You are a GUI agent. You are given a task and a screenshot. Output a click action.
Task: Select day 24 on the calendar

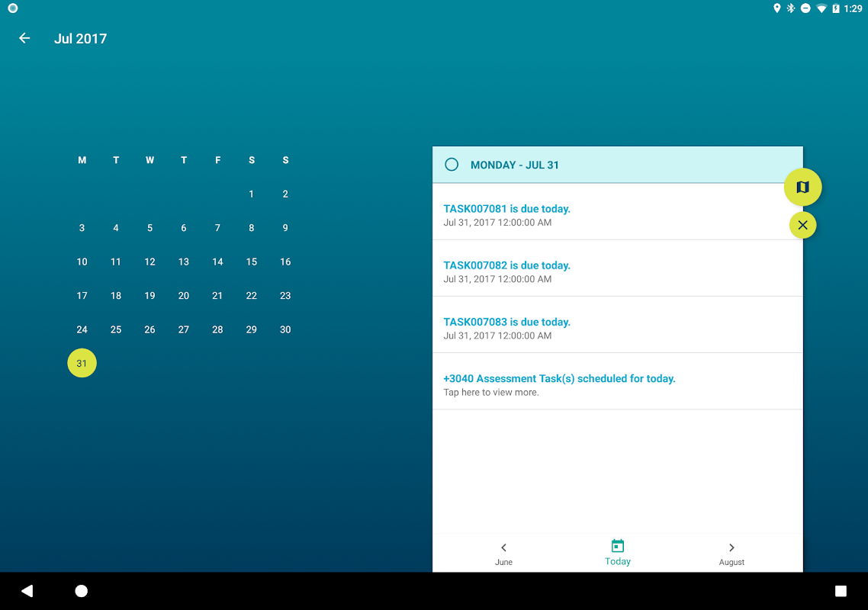[x=82, y=329]
